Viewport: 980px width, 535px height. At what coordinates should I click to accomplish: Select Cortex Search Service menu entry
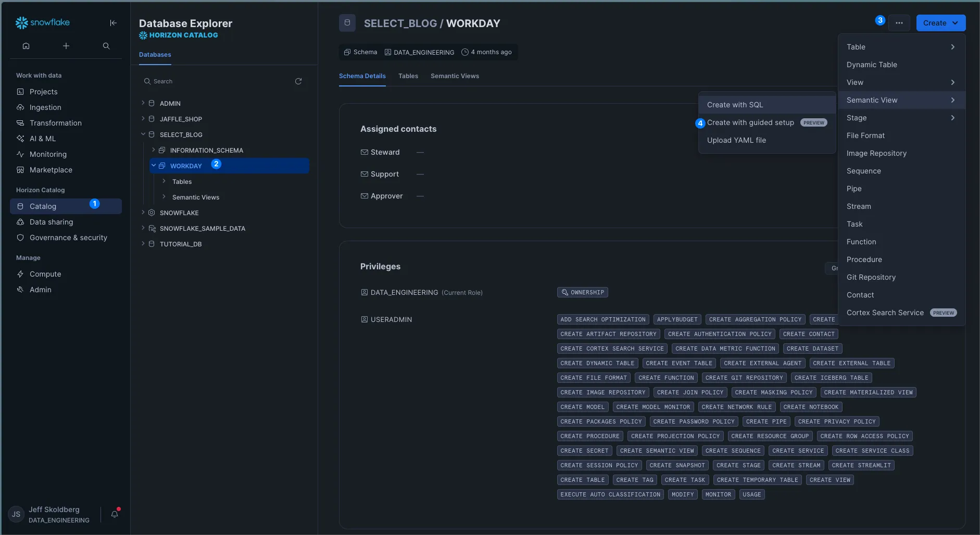tap(901, 313)
